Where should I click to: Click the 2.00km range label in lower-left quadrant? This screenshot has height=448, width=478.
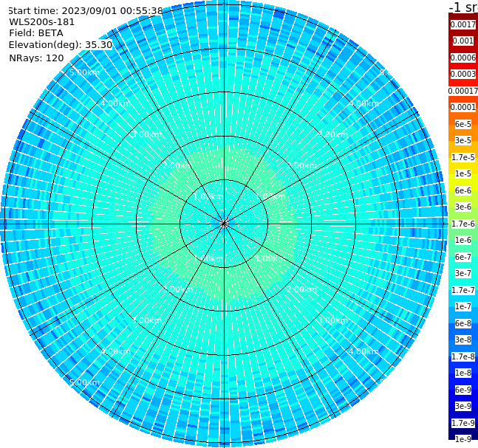click(178, 289)
